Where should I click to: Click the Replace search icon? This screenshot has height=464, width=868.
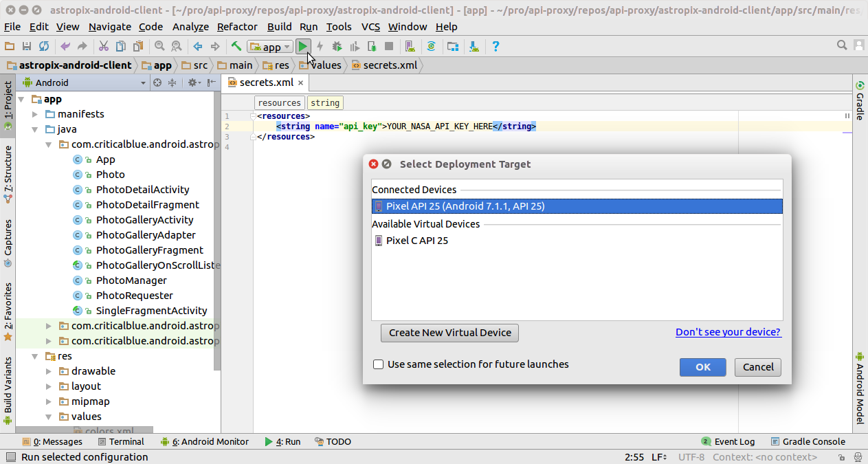click(177, 46)
